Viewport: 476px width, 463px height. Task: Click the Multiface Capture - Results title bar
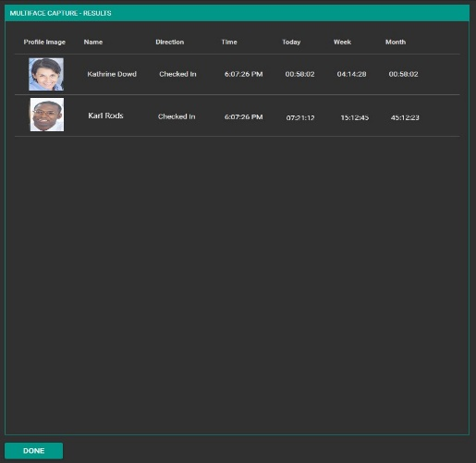[237, 13]
